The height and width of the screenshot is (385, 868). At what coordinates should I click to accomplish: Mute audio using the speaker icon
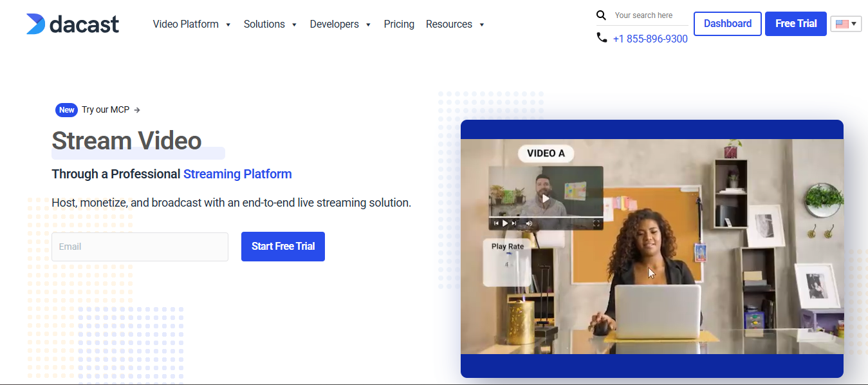pos(529,223)
